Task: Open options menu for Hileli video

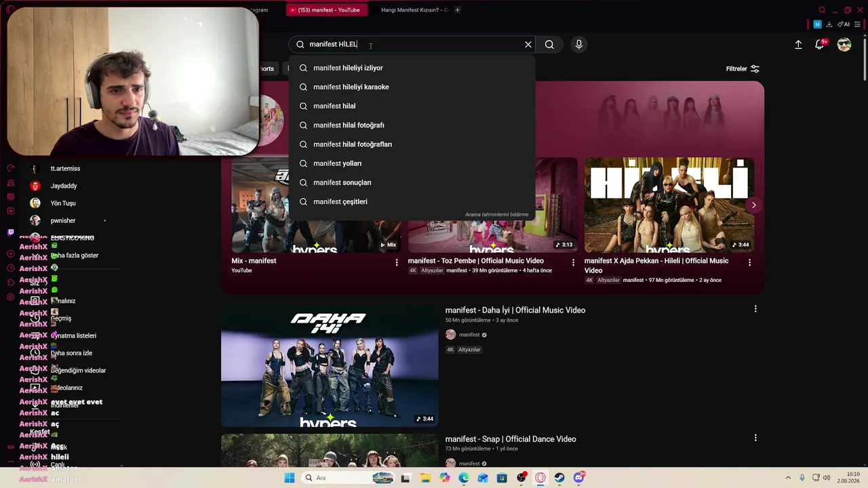Action: pos(749,262)
